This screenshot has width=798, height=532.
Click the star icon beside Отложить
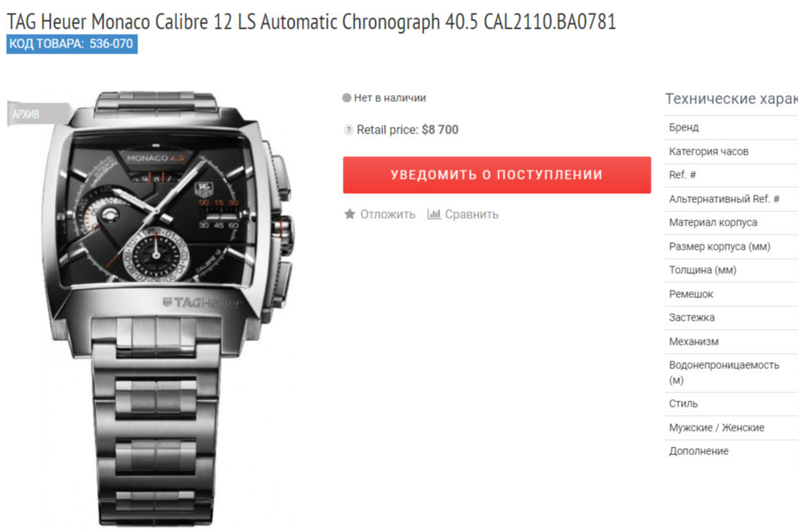tap(350, 214)
